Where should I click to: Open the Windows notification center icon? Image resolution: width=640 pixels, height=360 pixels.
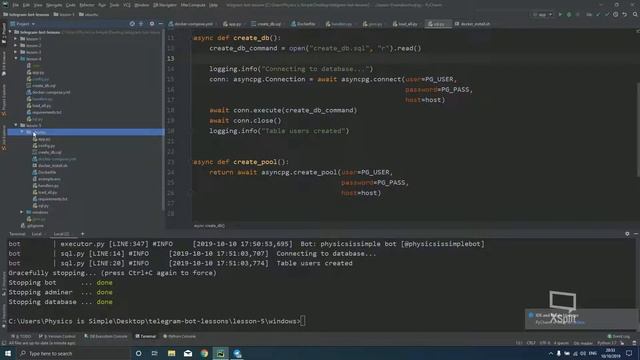(629, 353)
